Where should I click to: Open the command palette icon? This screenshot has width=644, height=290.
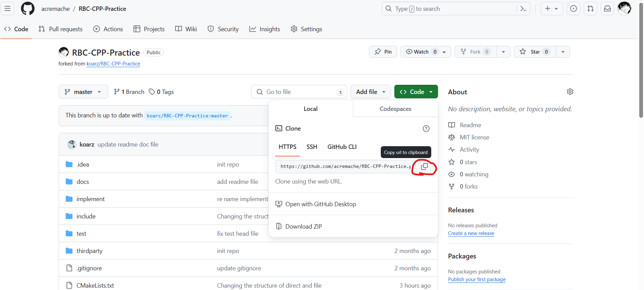click(523, 8)
